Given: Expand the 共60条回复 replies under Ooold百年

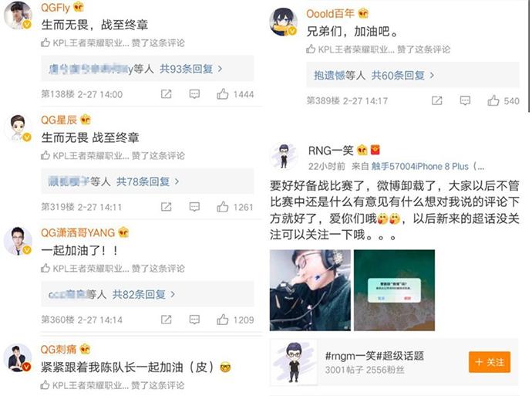Looking at the screenshot, I should pos(402,76).
